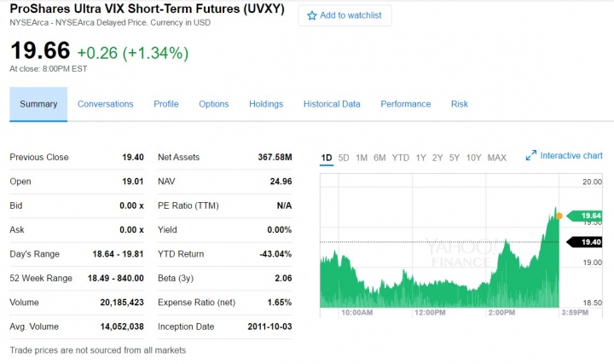Viewport: 614px width, 364px height.
Task: Select the 5D chart range
Action: (x=344, y=158)
